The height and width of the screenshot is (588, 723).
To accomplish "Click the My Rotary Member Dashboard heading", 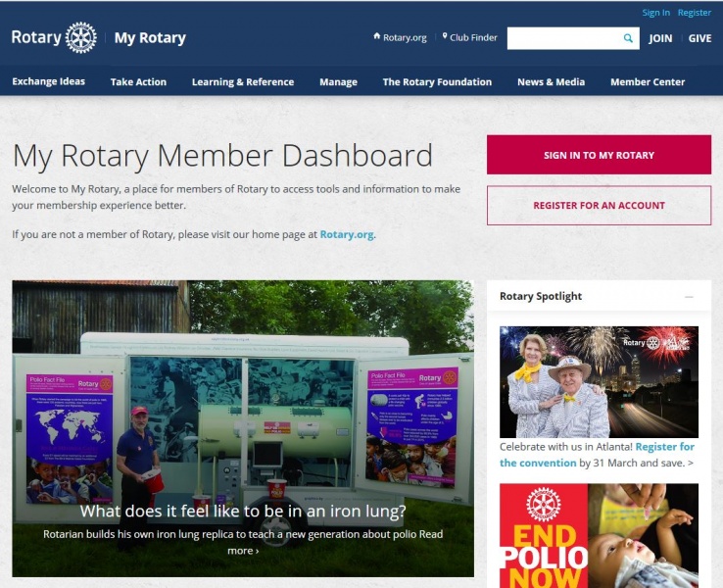I will click(x=222, y=156).
